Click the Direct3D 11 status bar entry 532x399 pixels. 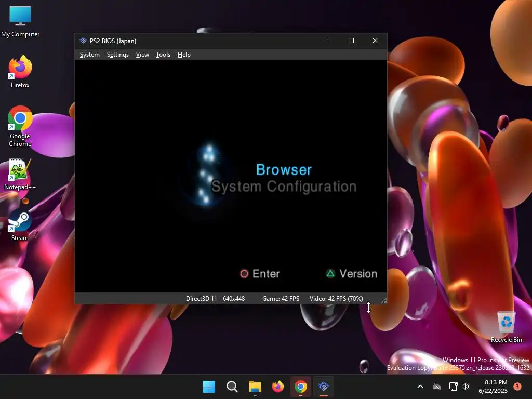pos(201,299)
